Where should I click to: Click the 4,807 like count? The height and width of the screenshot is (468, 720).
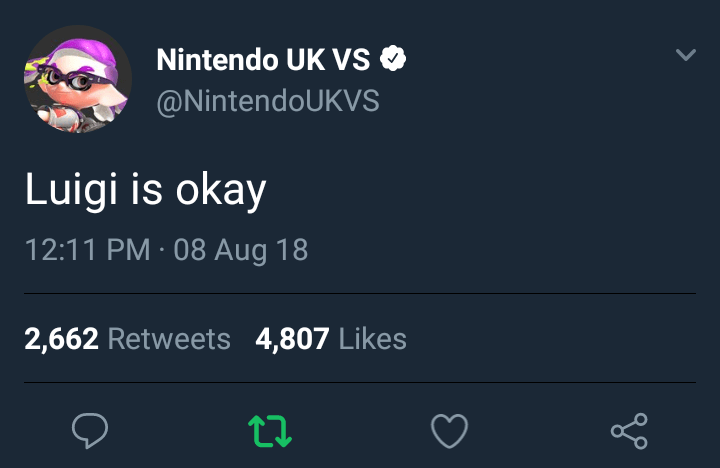click(292, 339)
